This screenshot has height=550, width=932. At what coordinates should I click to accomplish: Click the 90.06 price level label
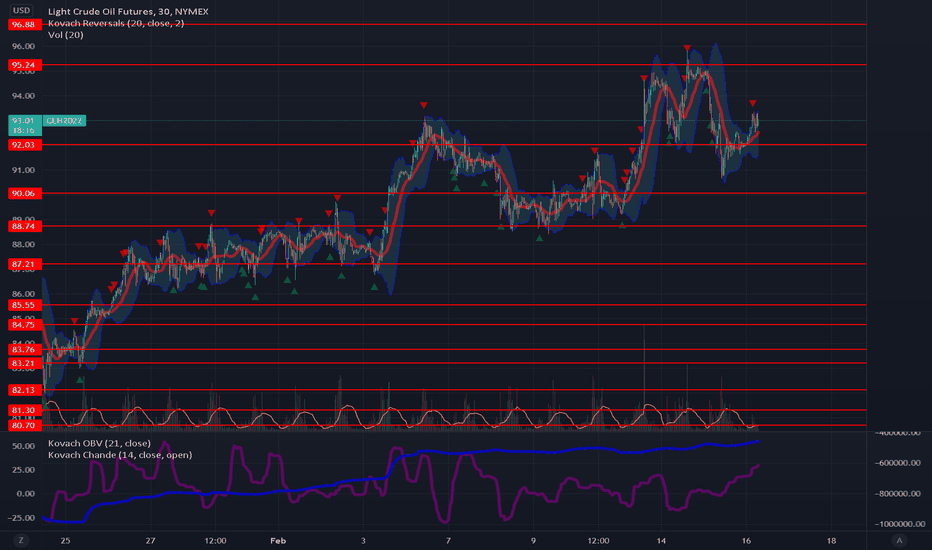[24, 193]
